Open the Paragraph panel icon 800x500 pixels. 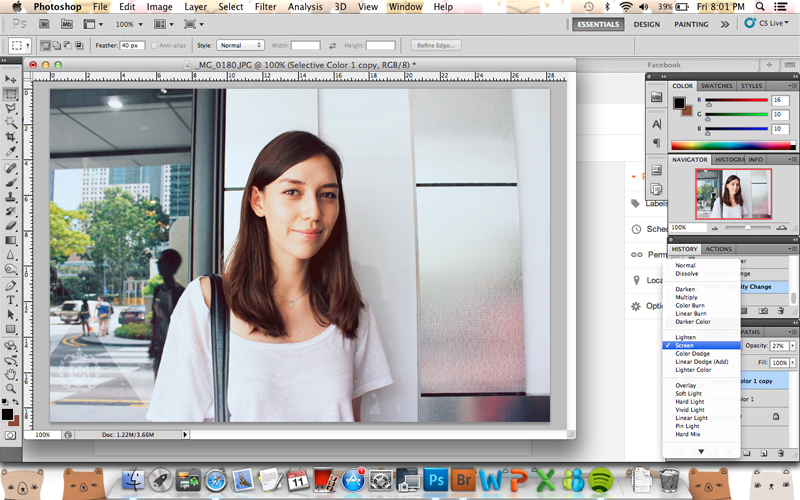point(657,142)
